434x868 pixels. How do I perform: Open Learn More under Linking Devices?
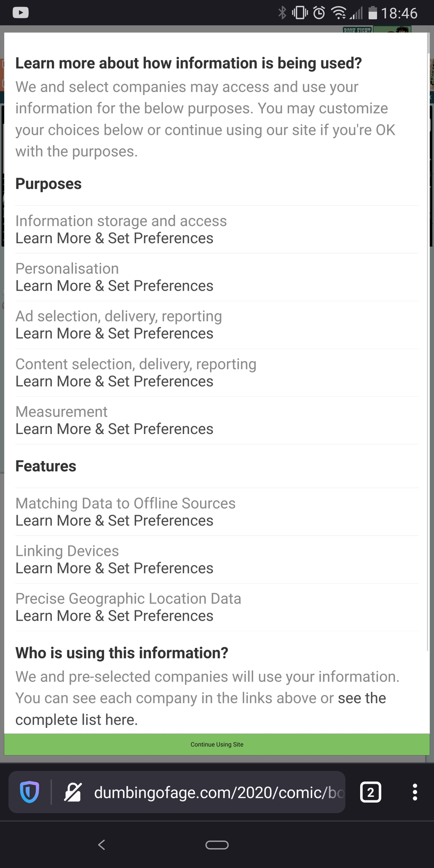(114, 568)
